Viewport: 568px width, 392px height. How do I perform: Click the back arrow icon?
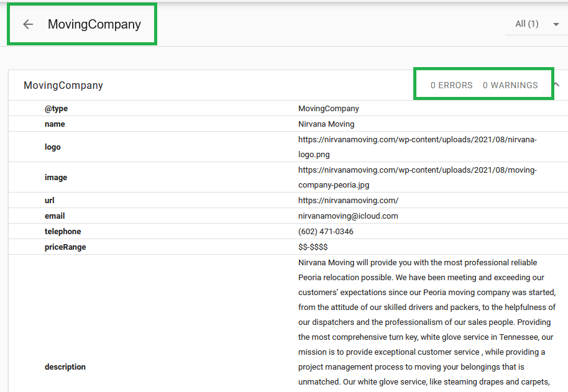click(x=28, y=24)
